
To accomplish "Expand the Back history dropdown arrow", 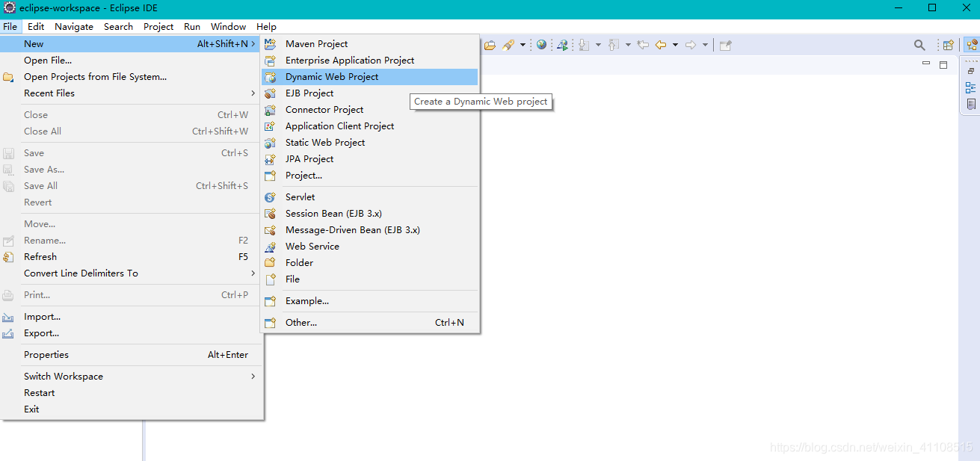I will click(675, 45).
